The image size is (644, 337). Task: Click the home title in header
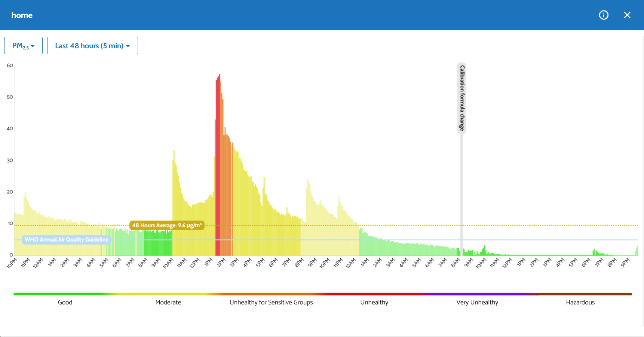tap(22, 15)
